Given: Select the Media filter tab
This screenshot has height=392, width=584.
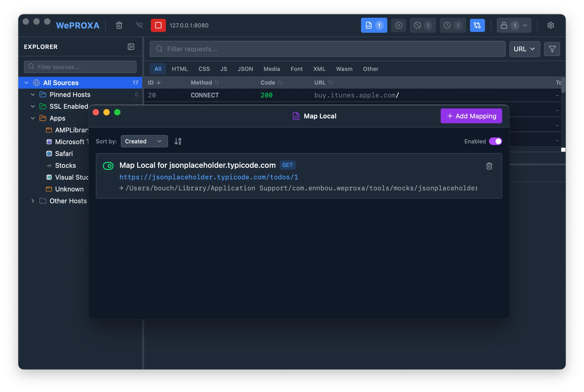Looking at the screenshot, I should tap(272, 69).
